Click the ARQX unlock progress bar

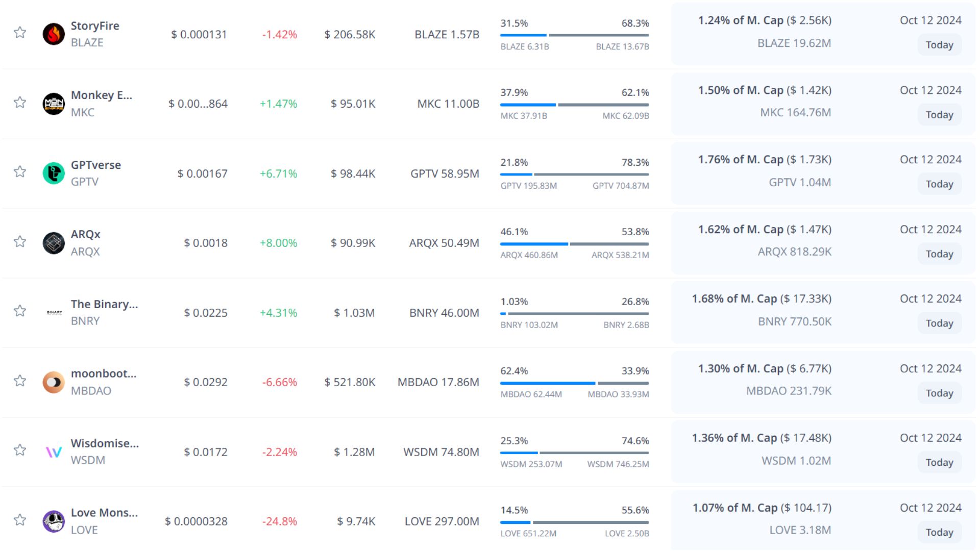pos(574,244)
